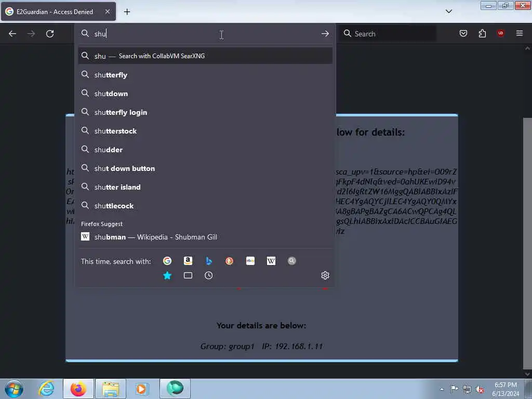The height and width of the screenshot is (399, 532).
Task: Choose the 'shutter island' suggestion
Action: 205,187
